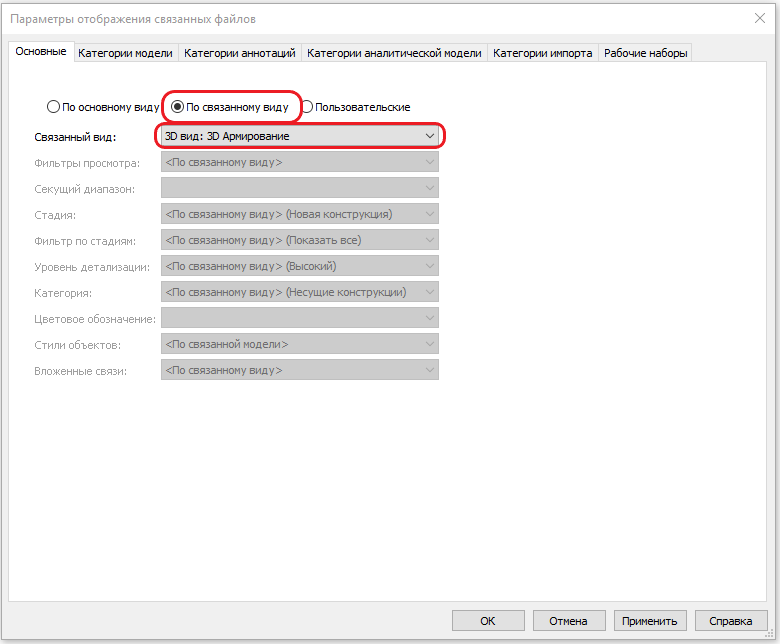Open help with 'Справка' button
The width and height of the screenshot is (780, 644).
click(x=730, y=620)
